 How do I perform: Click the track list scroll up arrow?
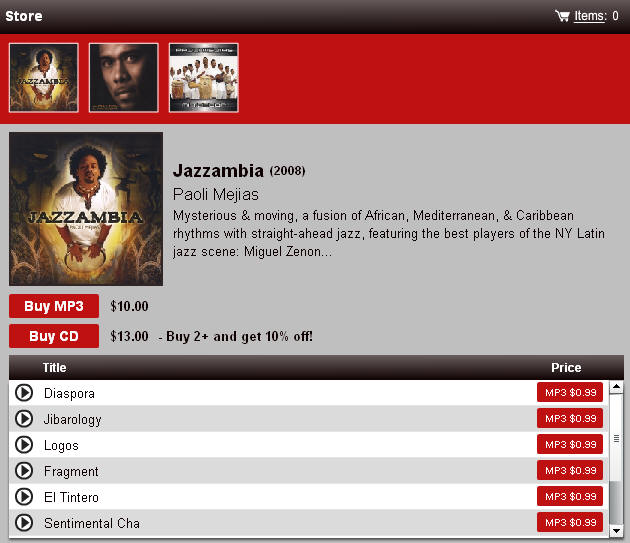pyautogui.click(x=616, y=387)
